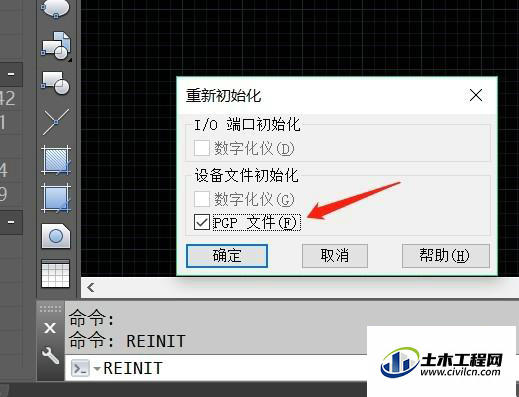Select the point tool icon

click(x=56, y=122)
